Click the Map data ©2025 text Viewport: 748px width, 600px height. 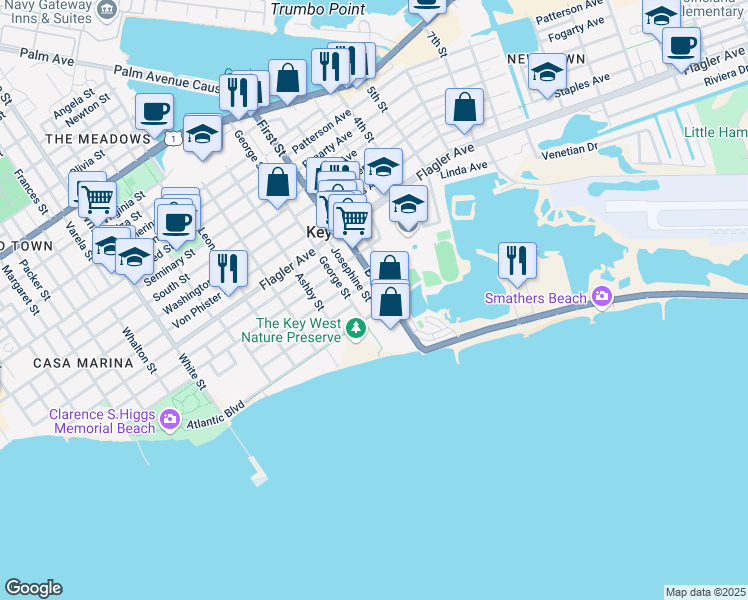705,592
